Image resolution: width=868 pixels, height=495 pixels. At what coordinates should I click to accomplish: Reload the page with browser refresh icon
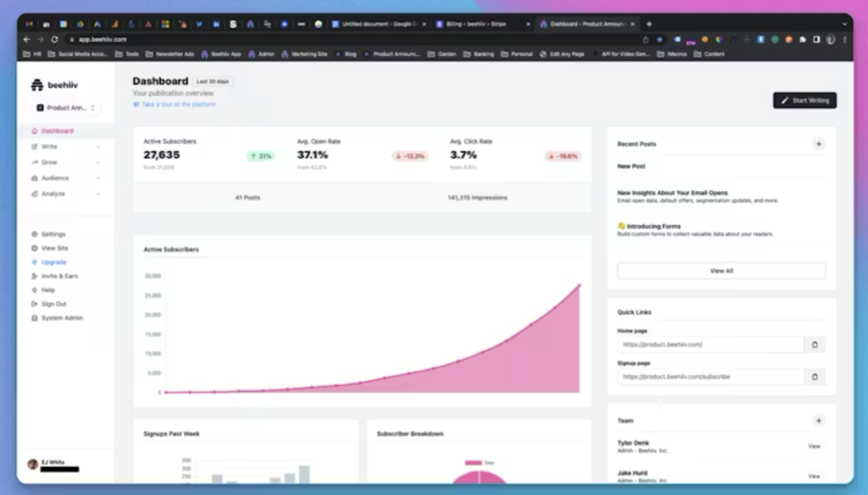[x=55, y=39]
